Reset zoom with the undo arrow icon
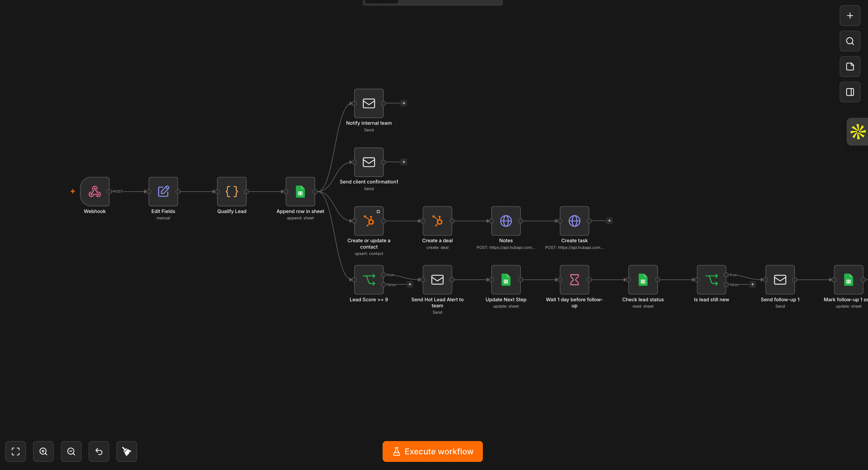Viewport: 868px width, 470px height. (x=99, y=451)
